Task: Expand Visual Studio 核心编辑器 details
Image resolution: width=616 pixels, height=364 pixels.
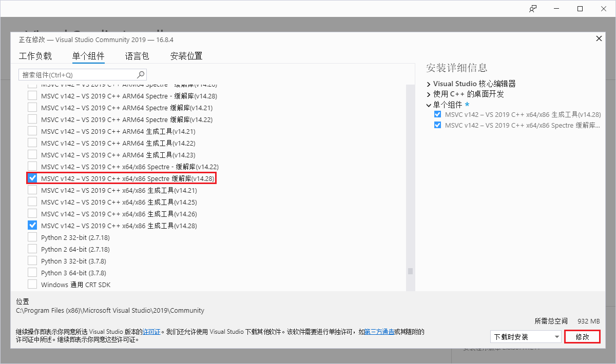Action: 429,84
